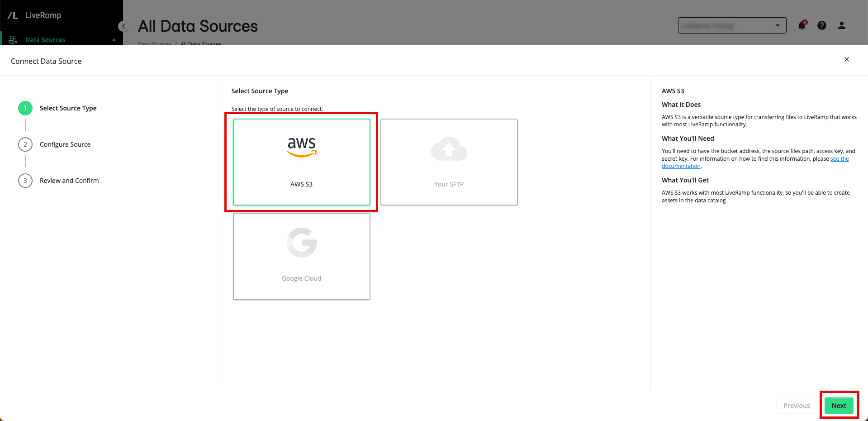Click the Data Sources breadcrumb
Viewport: 868px width, 421px height.
(x=155, y=43)
